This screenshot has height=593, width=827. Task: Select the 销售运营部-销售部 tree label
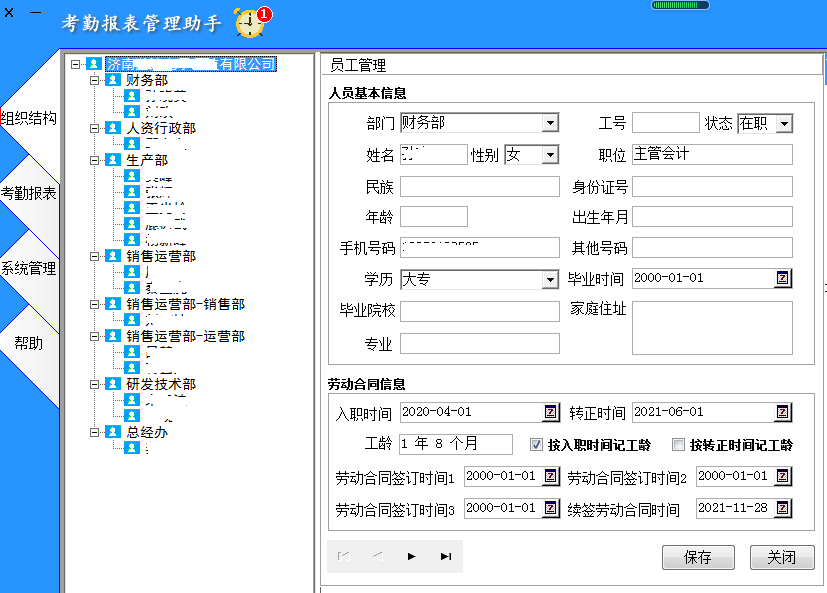click(x=185, y=304)
